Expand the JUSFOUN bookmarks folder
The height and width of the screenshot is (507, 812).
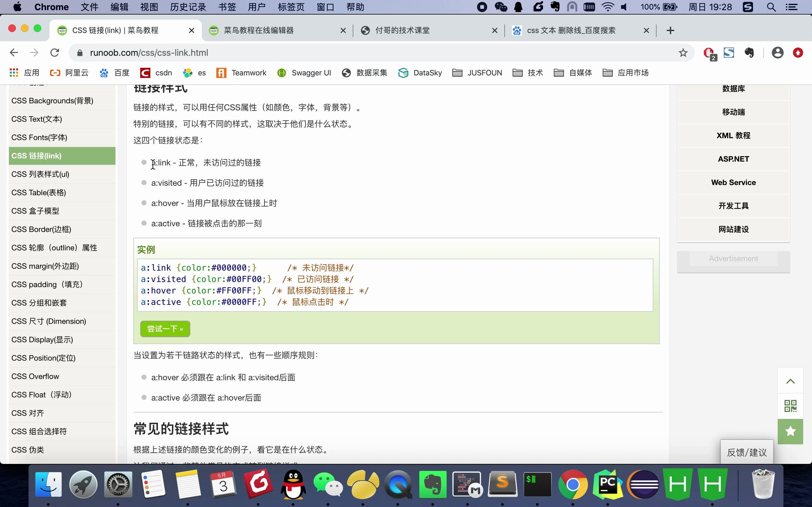477,73
